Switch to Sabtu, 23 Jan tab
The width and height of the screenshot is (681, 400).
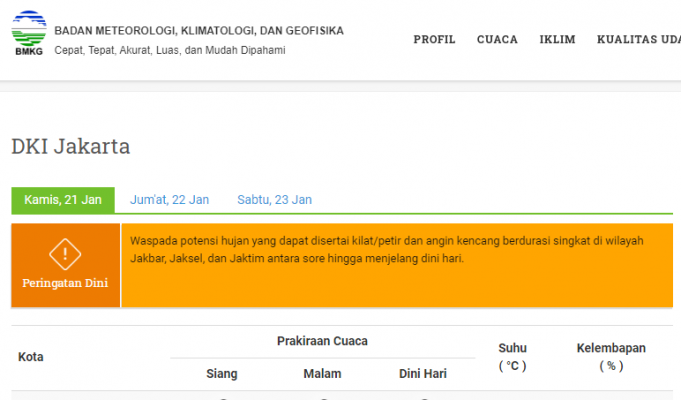[x=274, y=200]
